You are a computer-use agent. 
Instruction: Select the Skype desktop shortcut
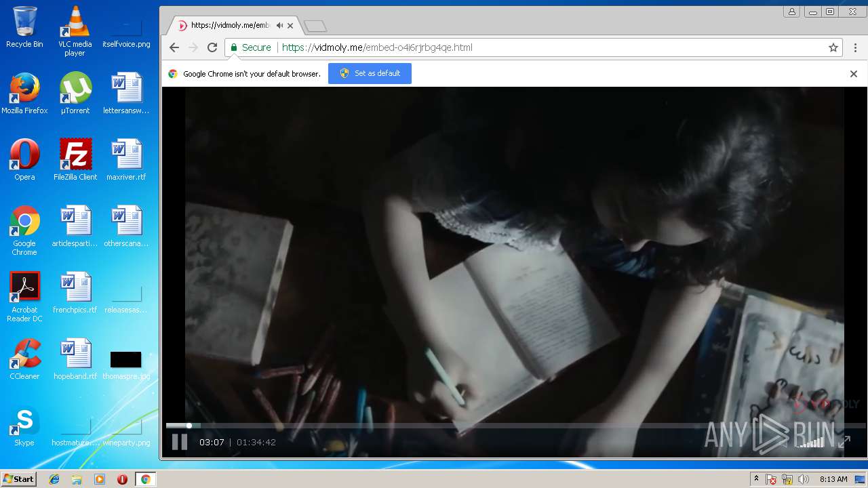tap(24, 427)
